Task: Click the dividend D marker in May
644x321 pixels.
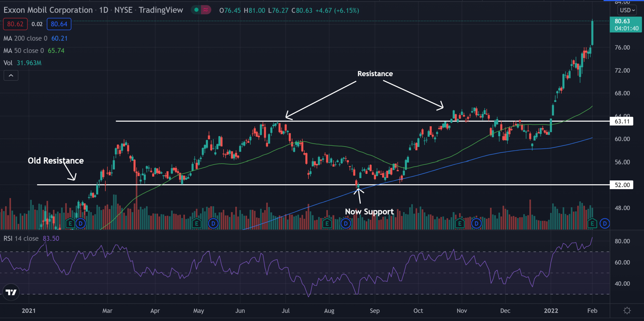Action: (x=213, y=223)
